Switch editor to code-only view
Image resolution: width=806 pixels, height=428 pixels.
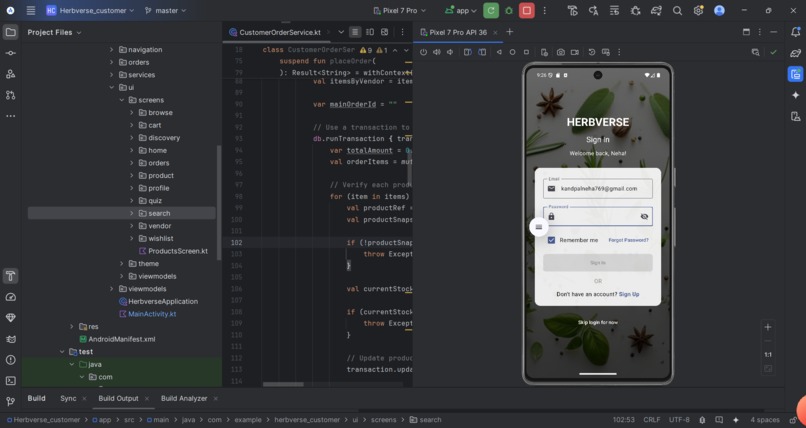355,32
